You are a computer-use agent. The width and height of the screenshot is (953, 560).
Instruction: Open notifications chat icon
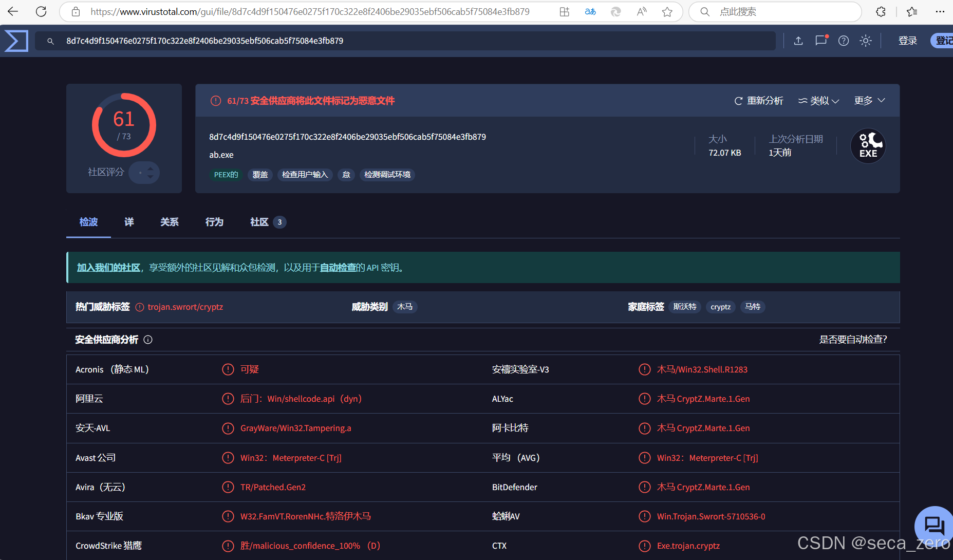tap(821, 41)
